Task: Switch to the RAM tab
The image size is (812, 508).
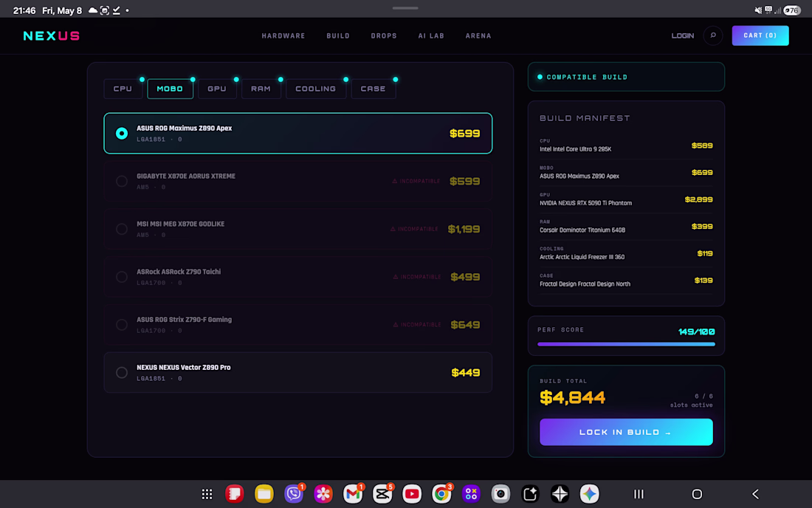Action: pyautogui.click(x=261, y=89)
